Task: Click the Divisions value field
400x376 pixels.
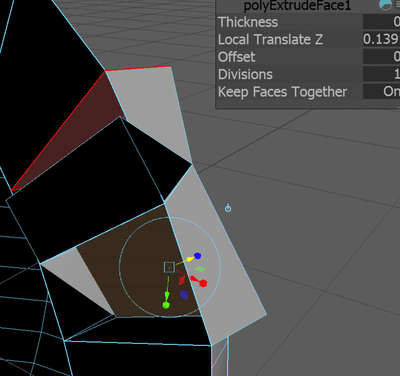Action: (381, 74)
